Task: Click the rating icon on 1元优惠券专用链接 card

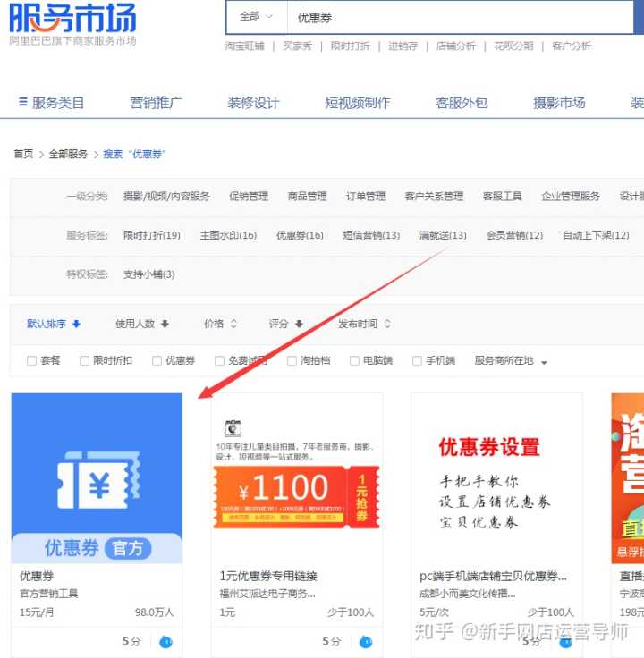Action: click(366, 641)
